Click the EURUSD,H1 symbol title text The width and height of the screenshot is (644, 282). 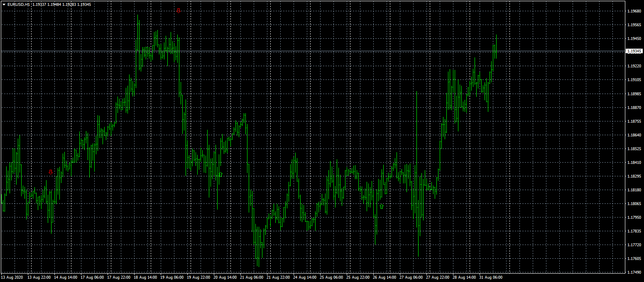(x=19, y=4)
